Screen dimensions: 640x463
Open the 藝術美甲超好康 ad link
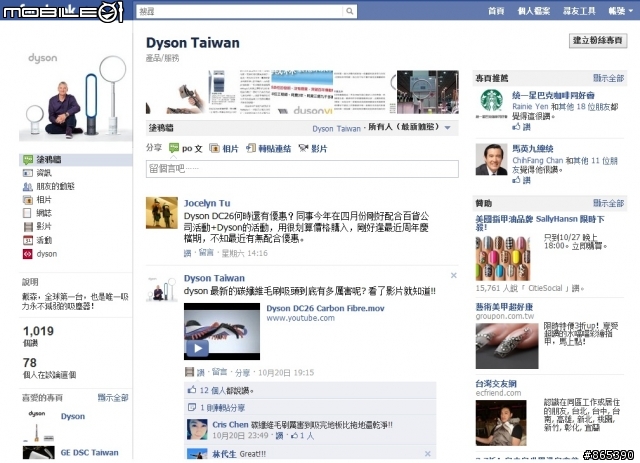[504, 307]
